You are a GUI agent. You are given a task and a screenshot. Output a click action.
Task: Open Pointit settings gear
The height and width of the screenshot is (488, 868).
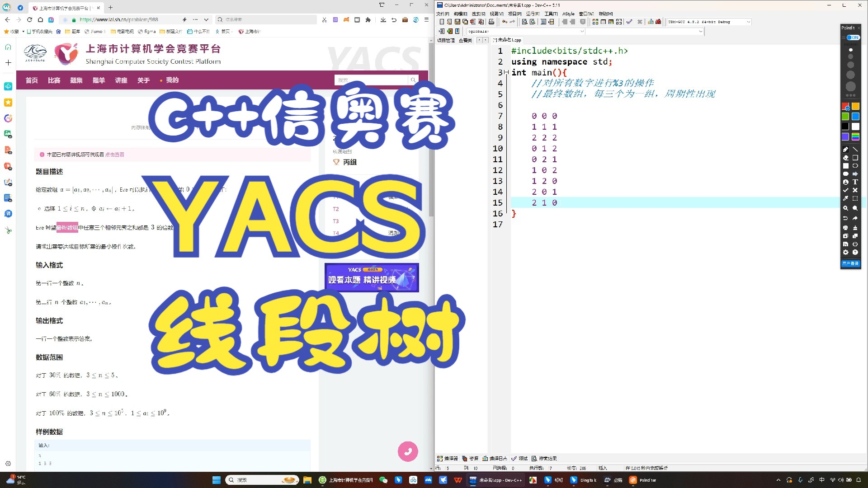pos(845,253)
